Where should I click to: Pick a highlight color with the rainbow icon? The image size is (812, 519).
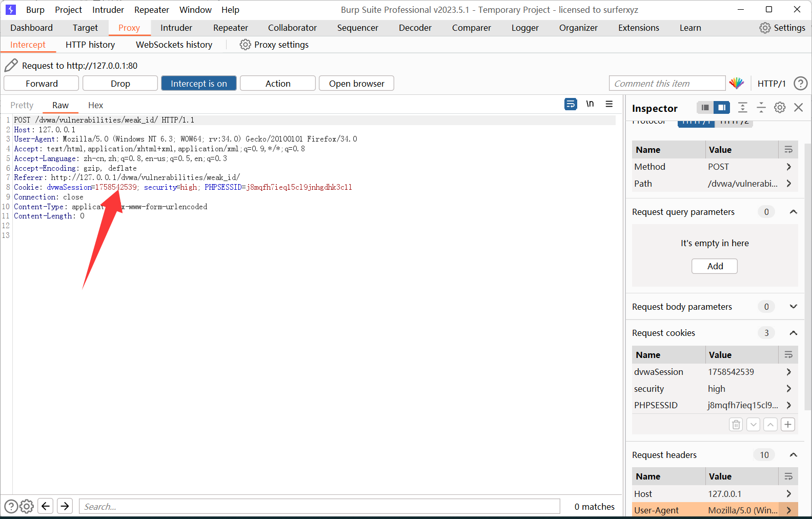pyautogui.click(x=737, y=83)
